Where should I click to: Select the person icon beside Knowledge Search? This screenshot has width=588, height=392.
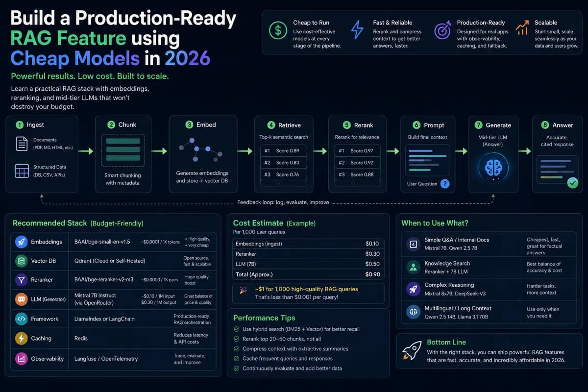(413, 267)
